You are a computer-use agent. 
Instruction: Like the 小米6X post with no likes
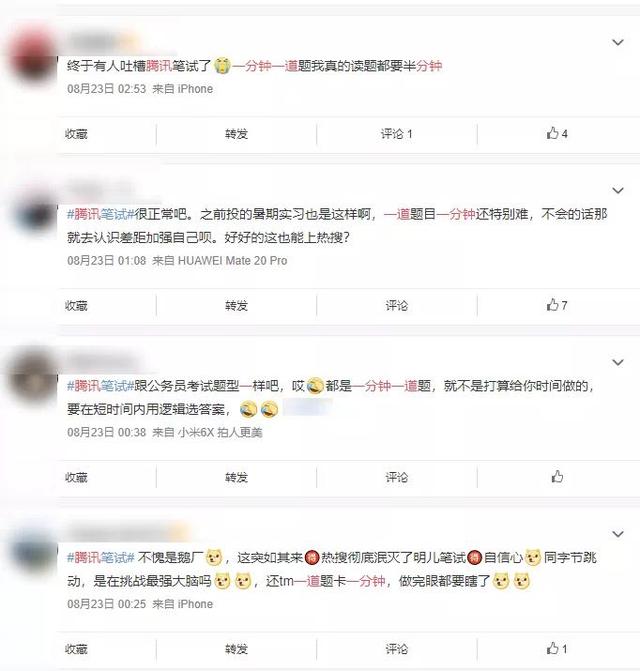coord(557,476)
